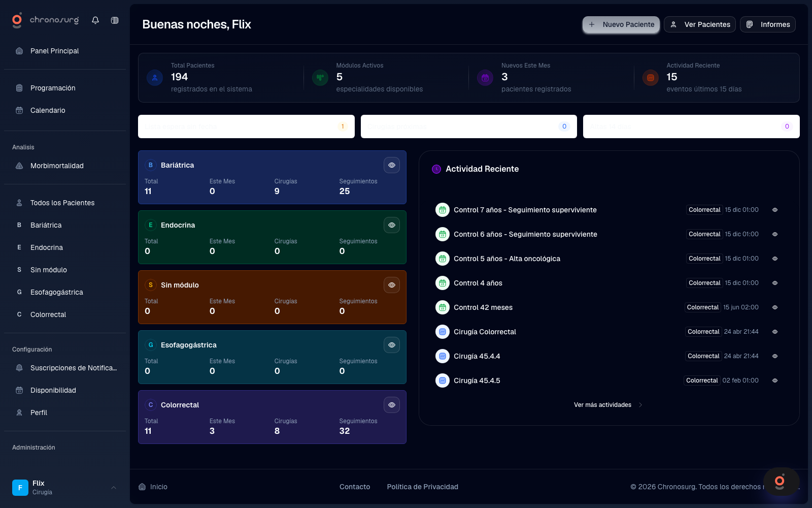Toggle the sidebar collapse icon
Viewport: 812px width, 508px height.
pos(115,20)
